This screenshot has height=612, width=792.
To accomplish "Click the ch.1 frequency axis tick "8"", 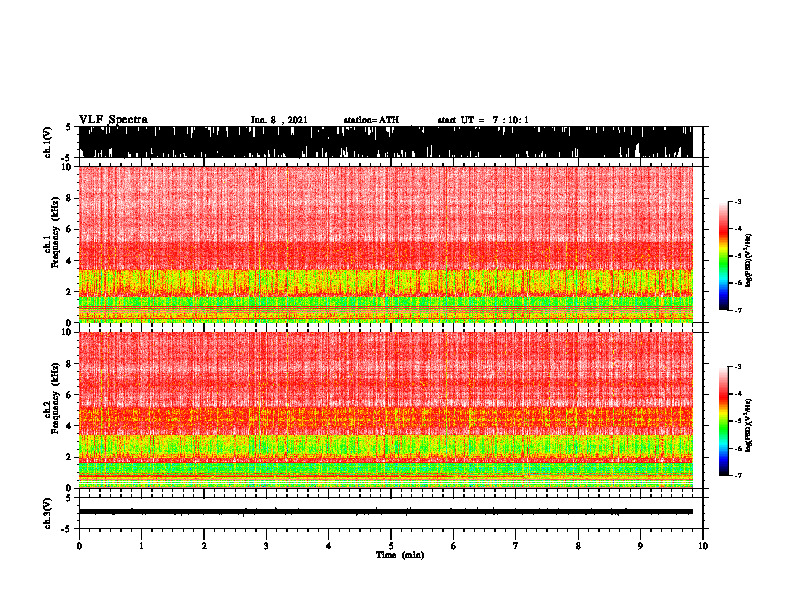I will pyautogui.click(x=70, y=198).
